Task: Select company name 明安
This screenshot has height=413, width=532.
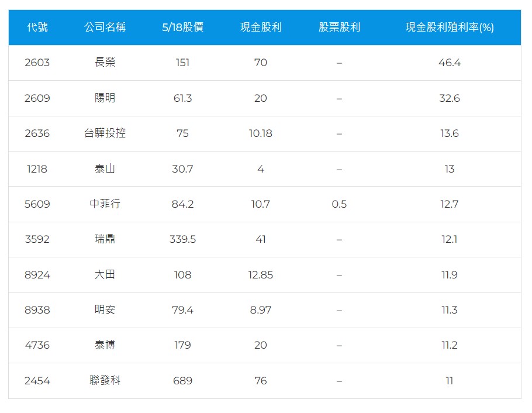Action: click(105, 309)
